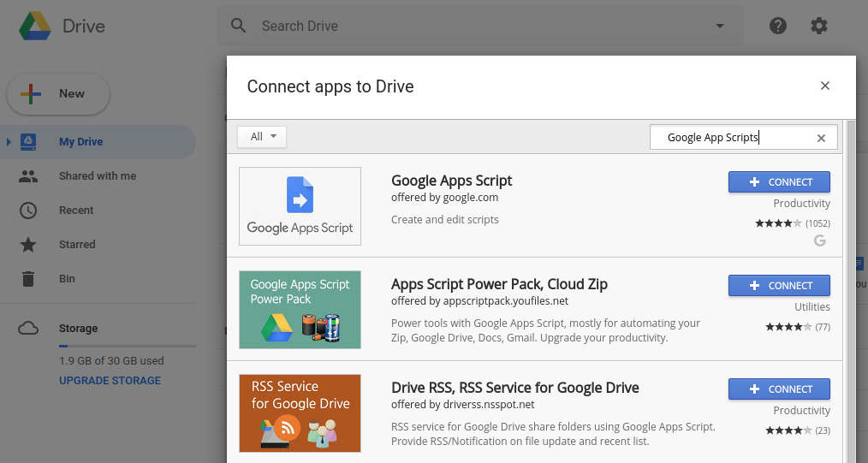Clear the app search field with X
This screenshot has height=463, width=868.
coord(822,139)
